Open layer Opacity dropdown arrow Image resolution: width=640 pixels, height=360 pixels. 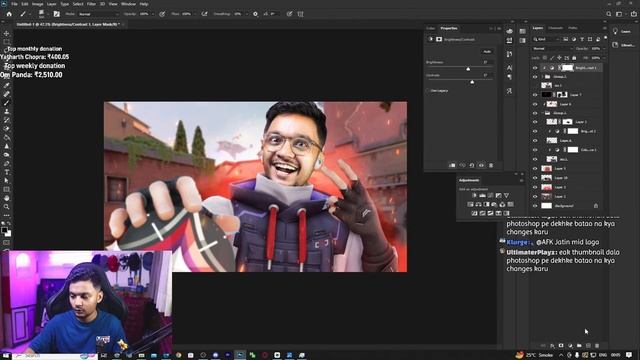[x=603, y=49]
